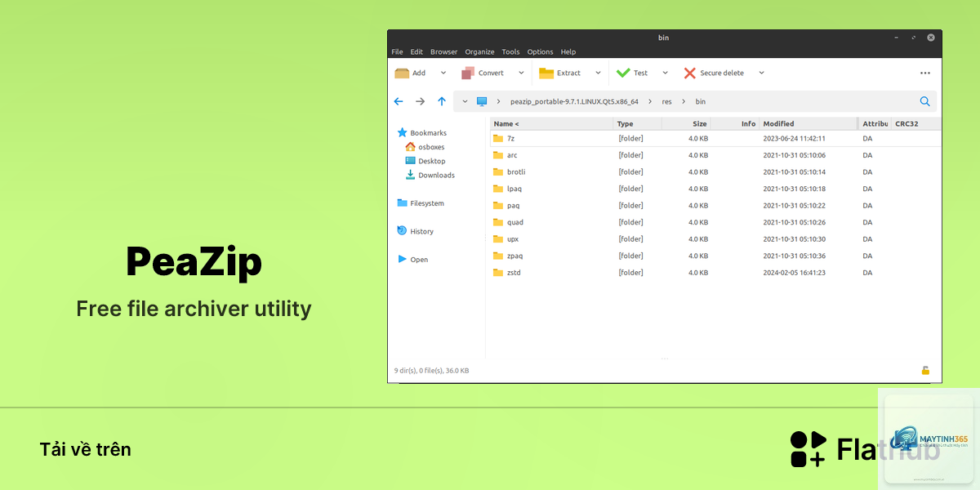
Task: Go up one directory with the up arrow
Action: (x=442, y=101)
